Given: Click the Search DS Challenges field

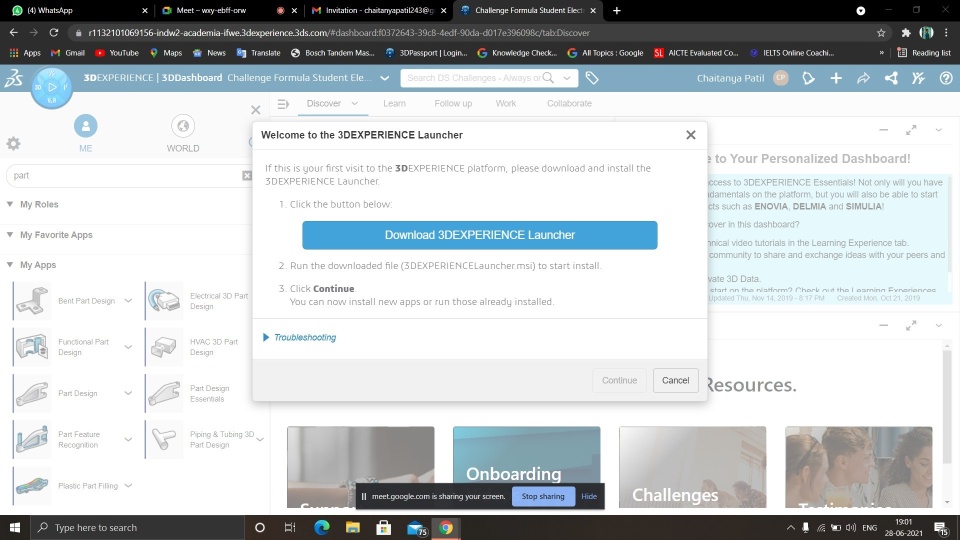Looking at the screenshot, I should (x=473, y=78).
